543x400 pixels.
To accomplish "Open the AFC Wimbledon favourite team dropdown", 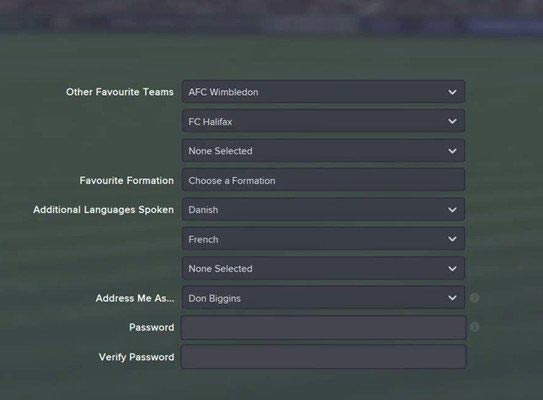I will pyautogui.click(x=323, y=92).
